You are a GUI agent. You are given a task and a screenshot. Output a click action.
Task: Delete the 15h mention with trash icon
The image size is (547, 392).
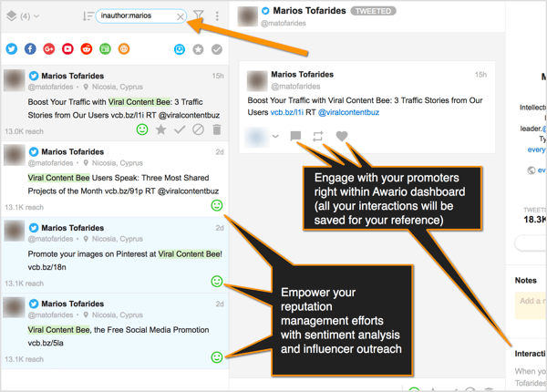pos(217,129)
